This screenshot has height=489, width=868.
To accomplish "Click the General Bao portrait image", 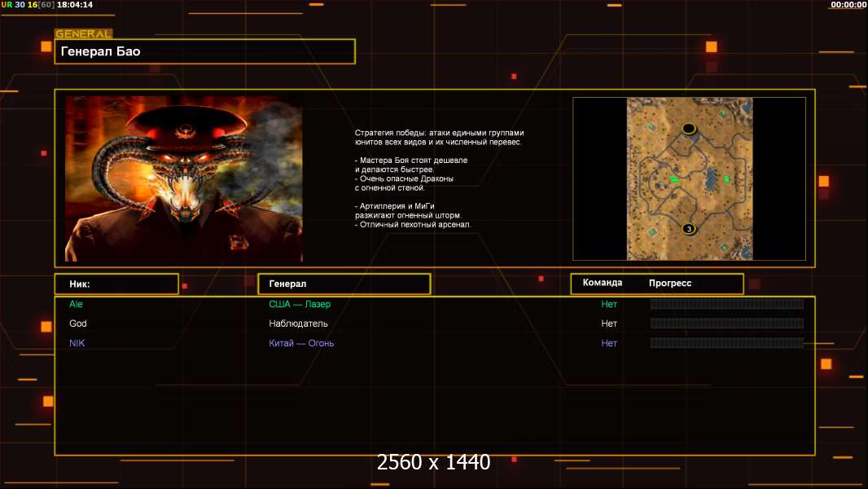I will click(183, 178).
